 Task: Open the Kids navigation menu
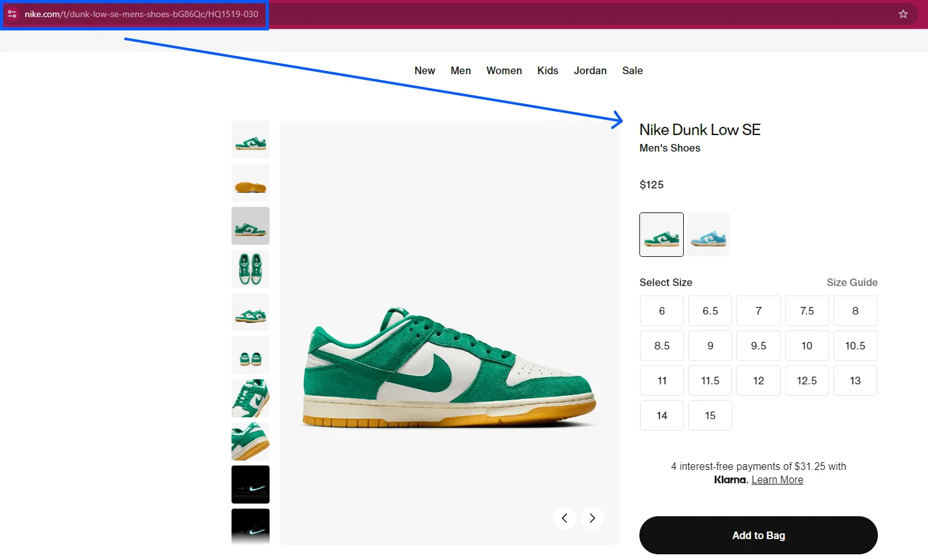(x=547, y=70)
